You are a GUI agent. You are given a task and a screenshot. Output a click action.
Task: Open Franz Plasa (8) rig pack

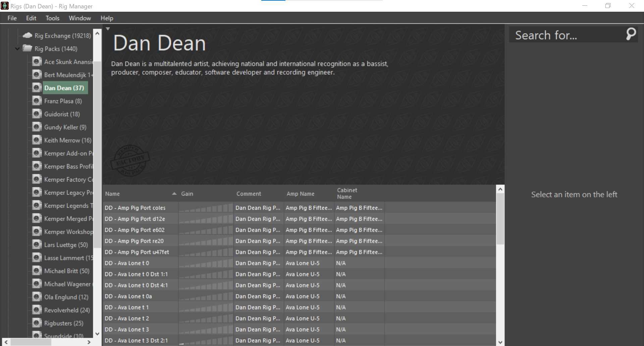click(x=63, y=101)
